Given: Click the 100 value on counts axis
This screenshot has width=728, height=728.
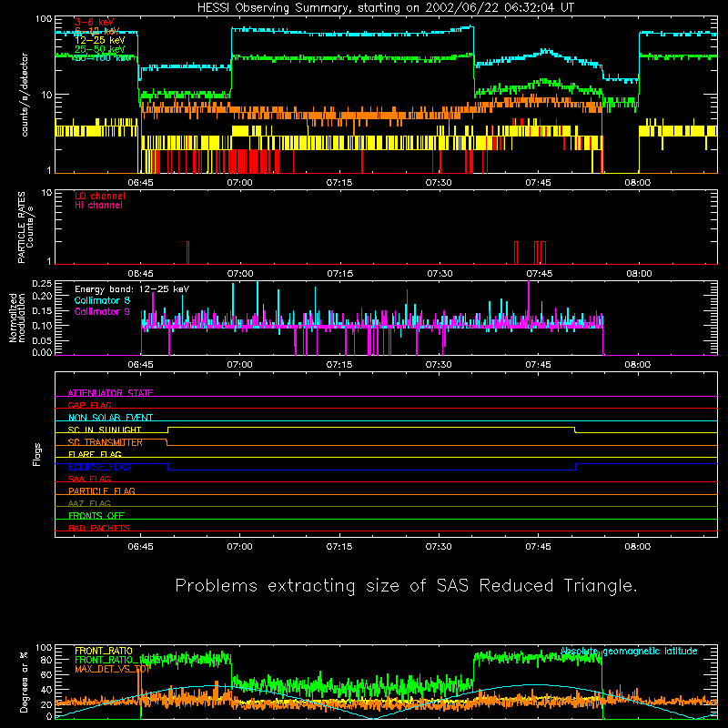Looking at the screenshot, I should pos(44,19).
